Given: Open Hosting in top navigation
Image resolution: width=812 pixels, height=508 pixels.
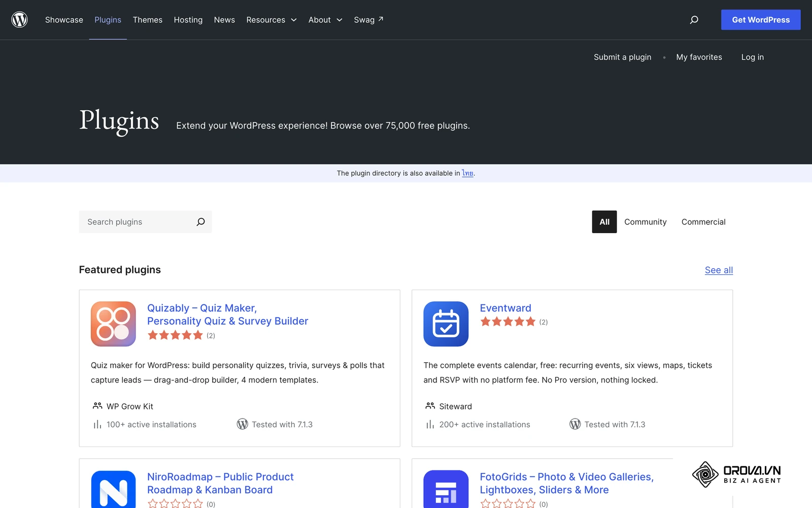Looking at the screenshot, I should 188,20.
